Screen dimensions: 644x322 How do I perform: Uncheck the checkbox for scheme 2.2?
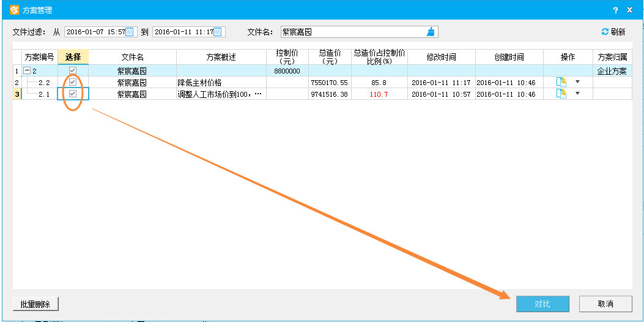pyautogui.click(x=73, y=82)
